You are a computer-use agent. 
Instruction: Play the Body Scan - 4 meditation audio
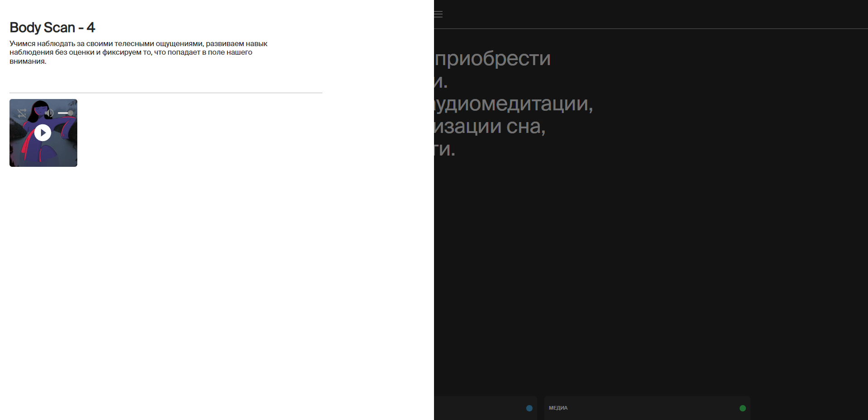43,133
